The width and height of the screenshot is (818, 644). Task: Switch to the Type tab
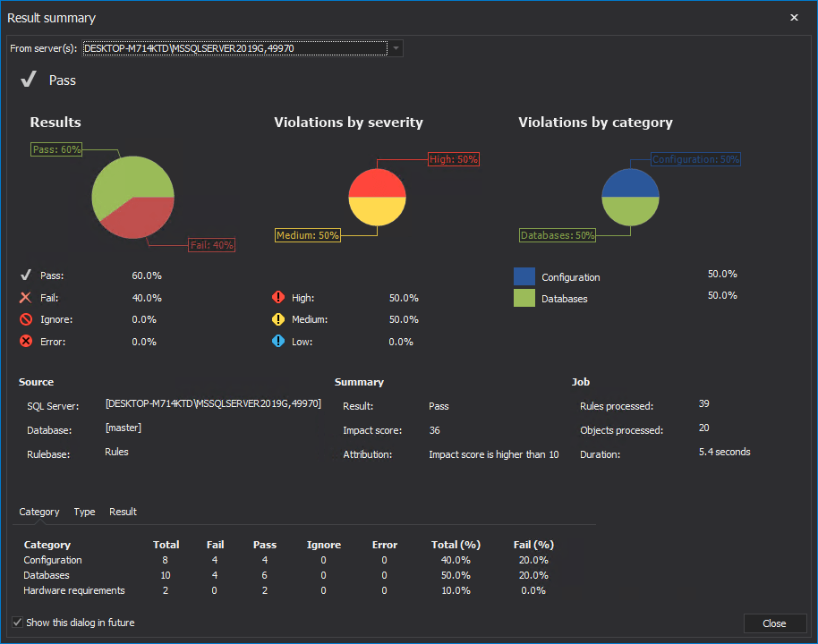(x=84, y=512)
